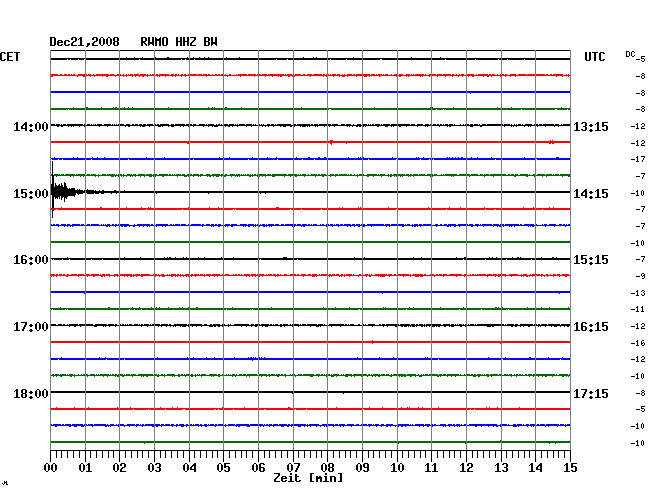Click the date label Dec21,2008
The image size is (650, 494).
[x=84, y=42]
